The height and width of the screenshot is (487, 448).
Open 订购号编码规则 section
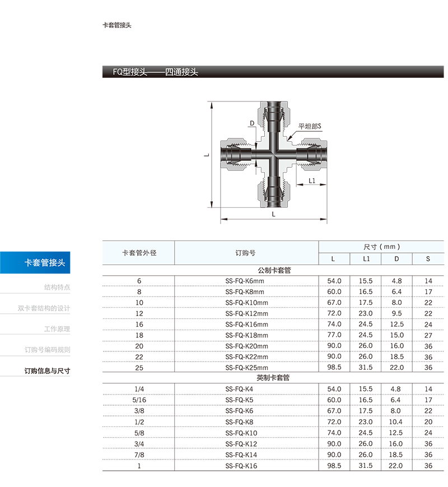point(47,350)
